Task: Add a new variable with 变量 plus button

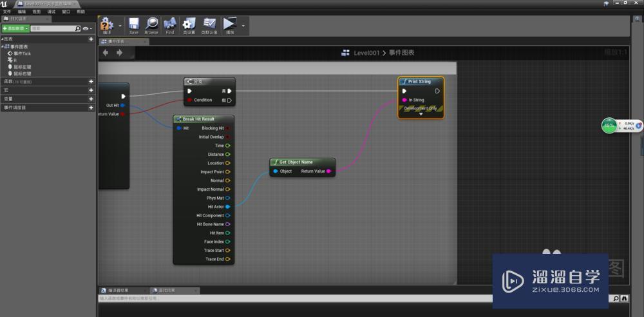Action: tap(91, 99)
